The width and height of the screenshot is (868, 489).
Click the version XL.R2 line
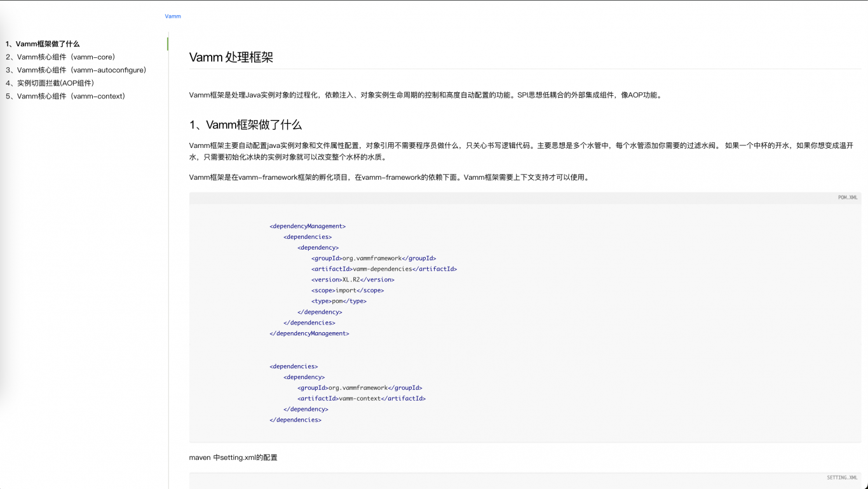tap(353, 280)
